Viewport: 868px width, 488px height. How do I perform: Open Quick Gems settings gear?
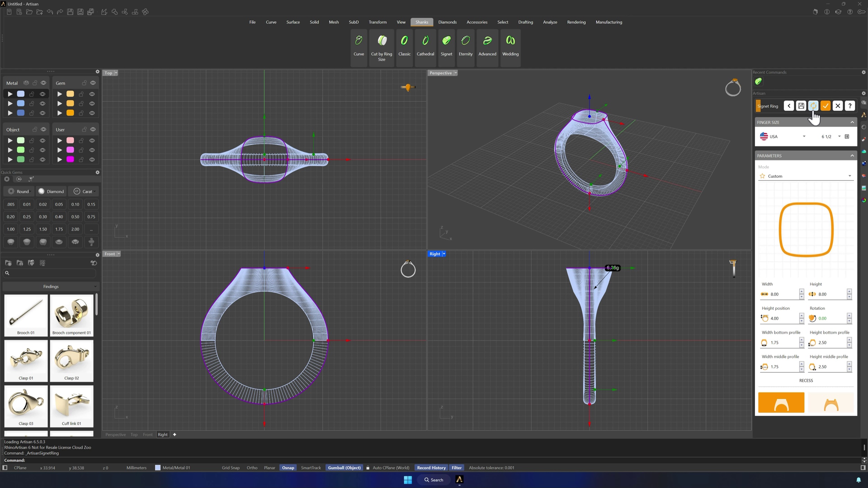pos(98,173)
